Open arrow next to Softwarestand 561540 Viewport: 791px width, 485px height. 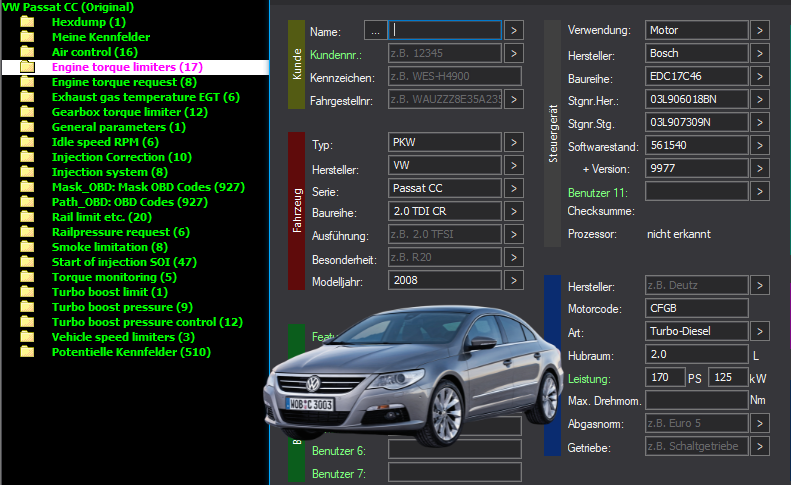click(x=760, y=146)
